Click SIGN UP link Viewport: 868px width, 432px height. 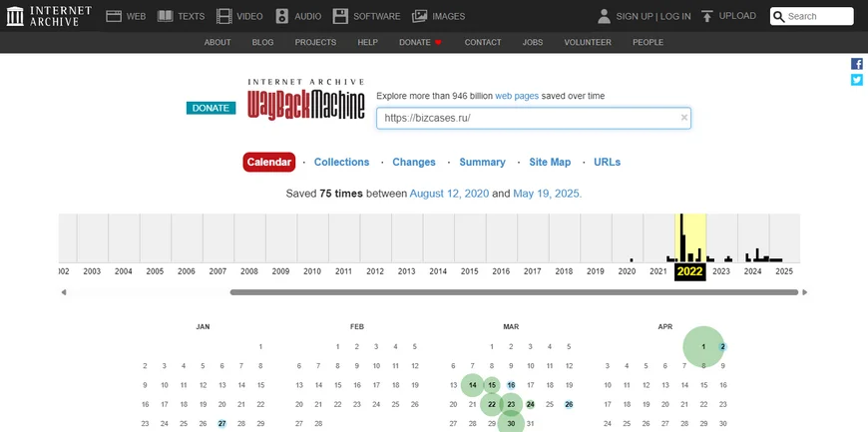click(635, 17)
